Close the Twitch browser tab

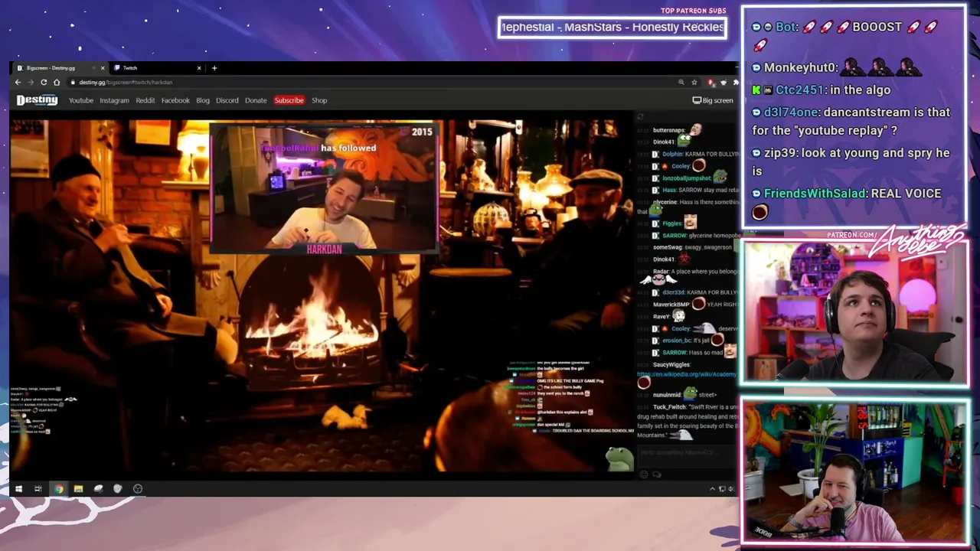click(199, 68)
